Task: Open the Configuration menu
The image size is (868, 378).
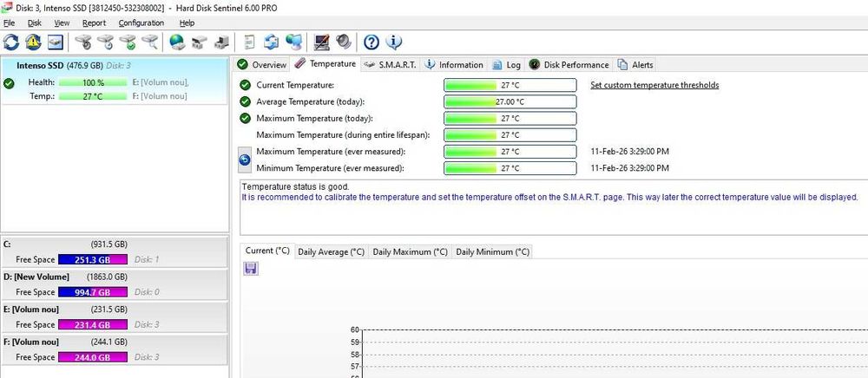Action: pos(141,23)
